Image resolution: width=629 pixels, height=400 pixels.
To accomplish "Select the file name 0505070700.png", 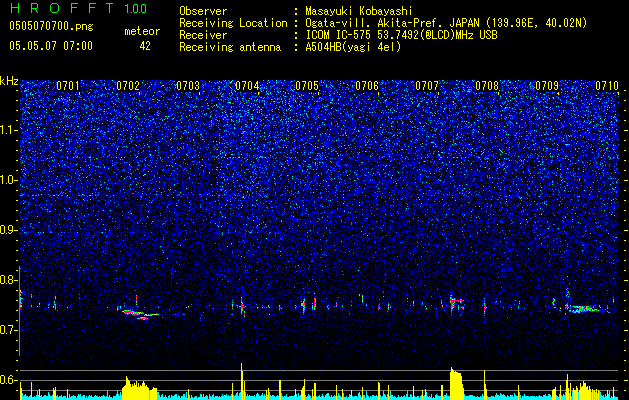I will coord(51,27).
